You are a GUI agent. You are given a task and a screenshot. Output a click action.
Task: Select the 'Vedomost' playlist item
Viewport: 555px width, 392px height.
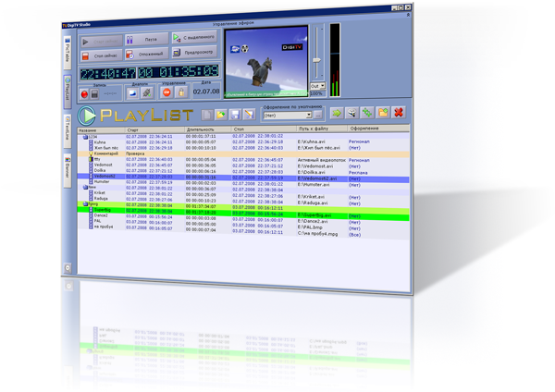(x=103, y=165)
